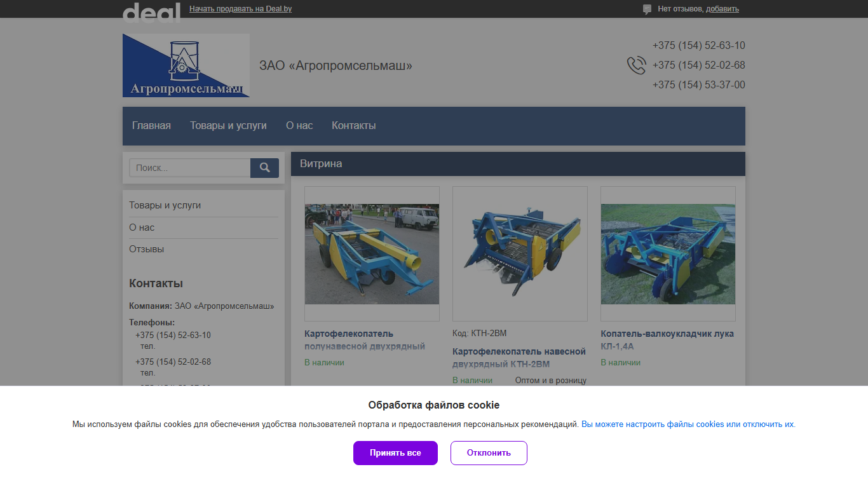This screenshot has height=488, width=868.
Task: Click the ЗАО «Агропромсельмаш» header title
Action: 336,65
